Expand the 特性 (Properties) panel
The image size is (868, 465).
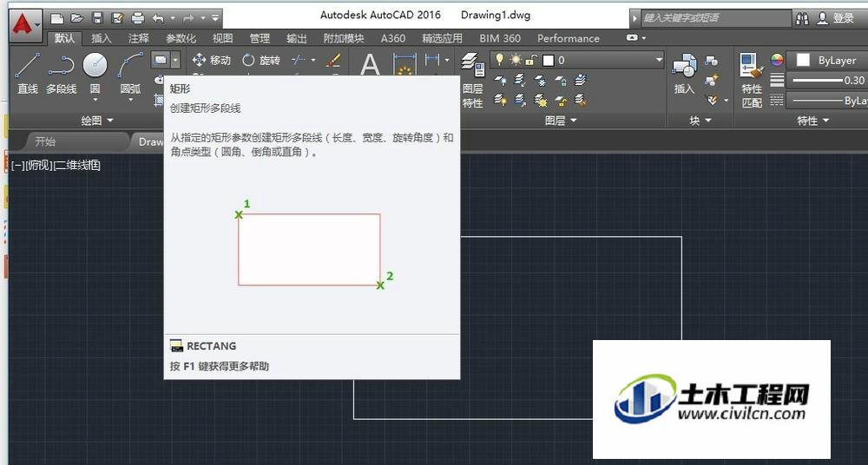coord(813,120)
